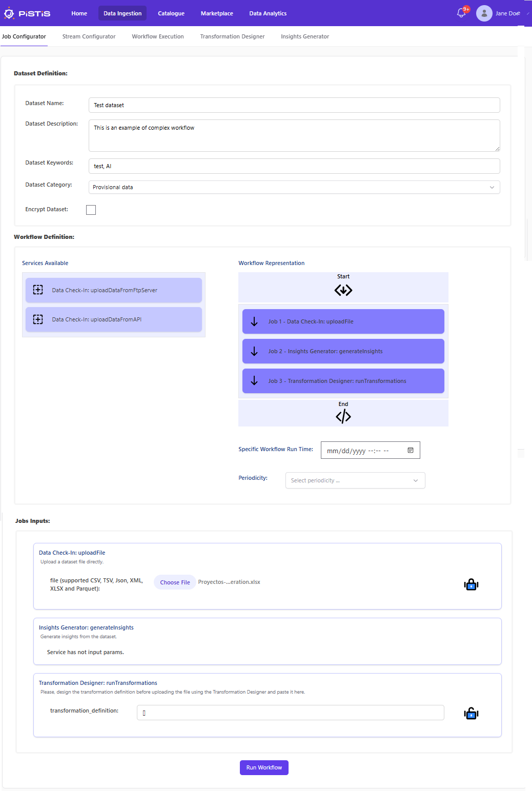This screenshot has width=532, height=791.
Task: Add the uploadDataFromAPI service icon
Action: tap(38, 319)
